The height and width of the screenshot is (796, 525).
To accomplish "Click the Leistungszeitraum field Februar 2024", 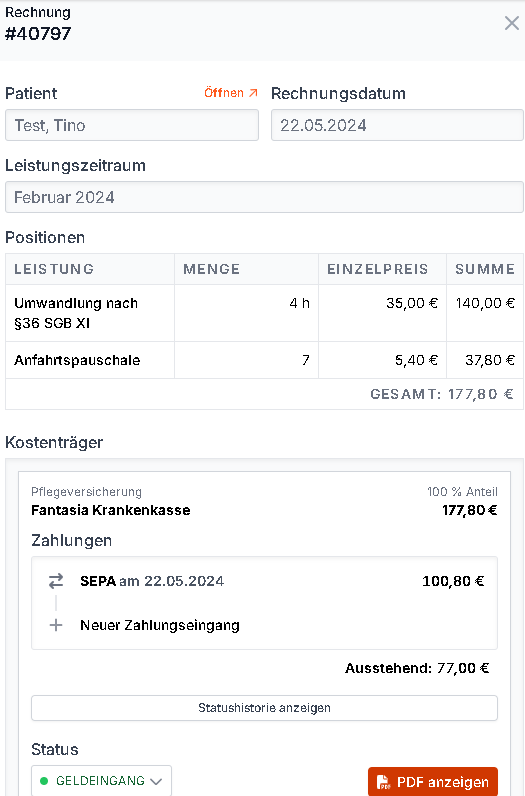I will tap(264, 197).
